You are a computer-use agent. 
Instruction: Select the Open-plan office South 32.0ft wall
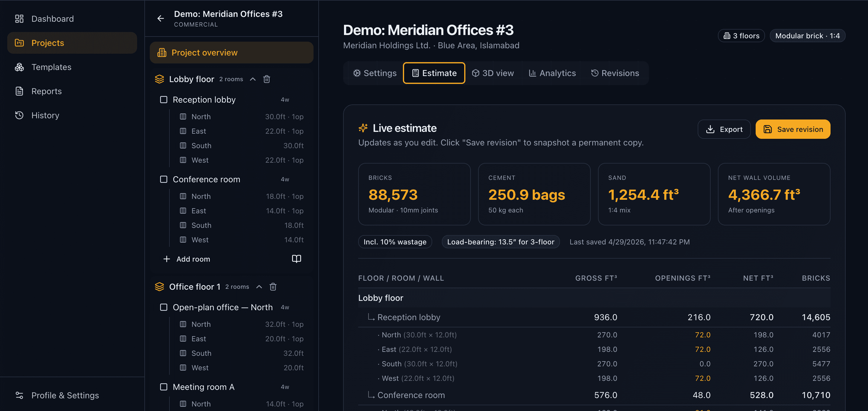tap(241, 353)
